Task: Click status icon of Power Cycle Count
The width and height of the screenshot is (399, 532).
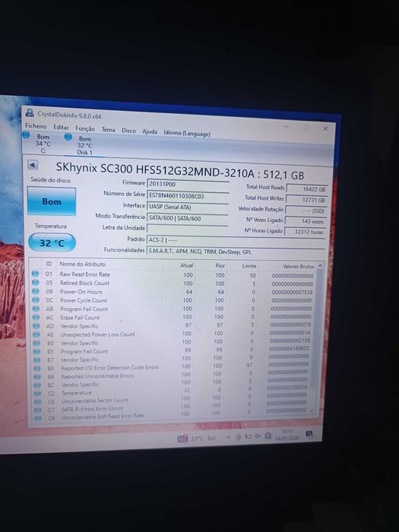Action: click(x=36, y=300)
